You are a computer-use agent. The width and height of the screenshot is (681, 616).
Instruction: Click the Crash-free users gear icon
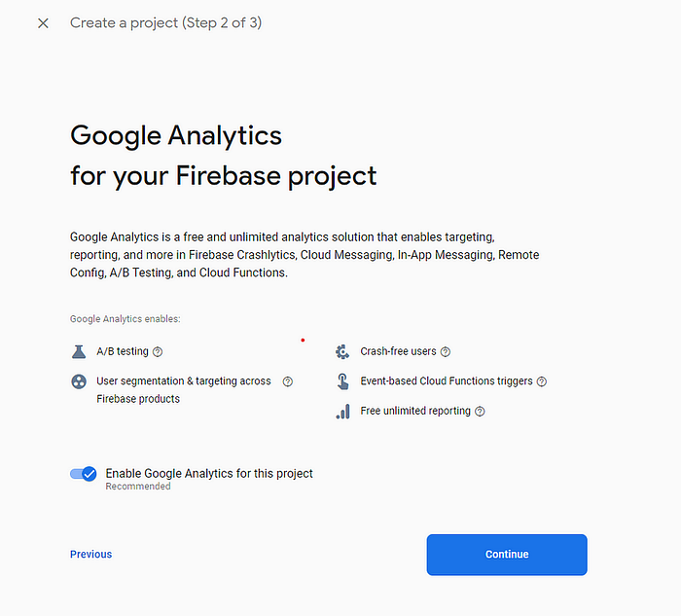(x=342, y=351)
